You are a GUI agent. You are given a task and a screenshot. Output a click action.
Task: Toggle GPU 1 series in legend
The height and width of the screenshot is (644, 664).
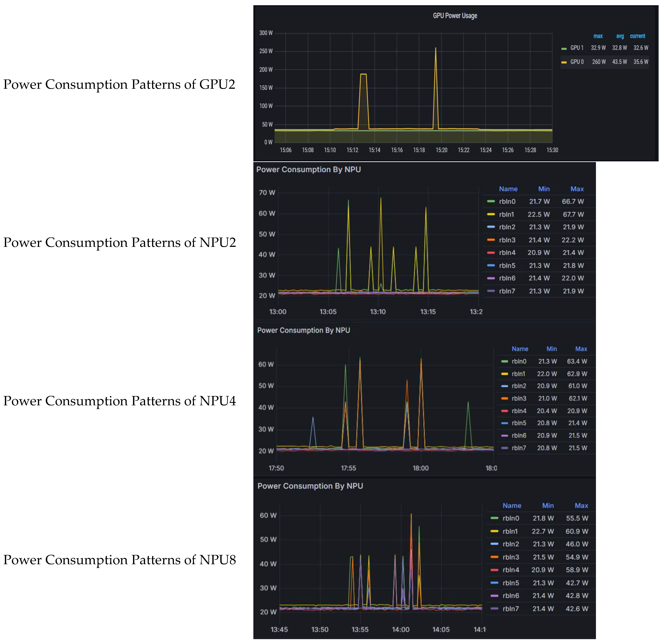click(x=577, y=48)
